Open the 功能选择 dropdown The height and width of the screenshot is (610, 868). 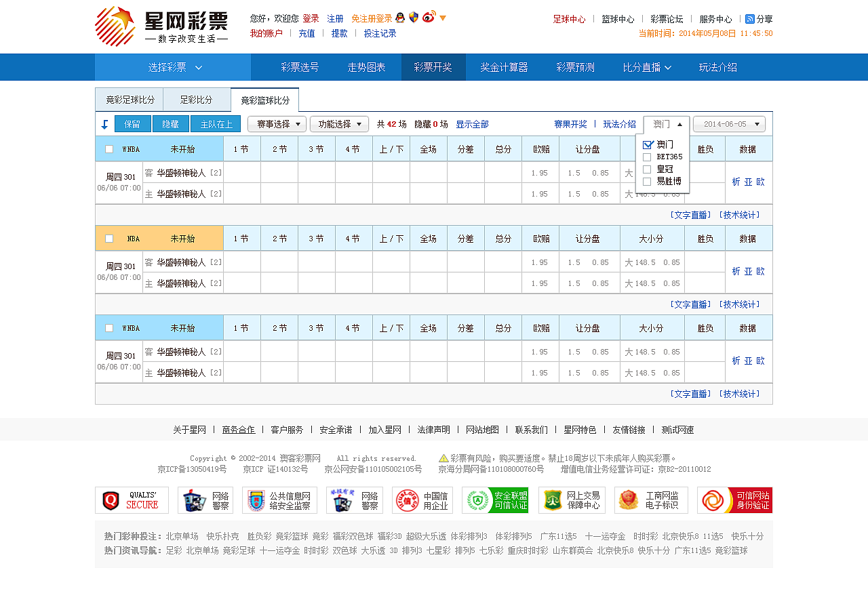pyautogui.click(x=340, y=124)
